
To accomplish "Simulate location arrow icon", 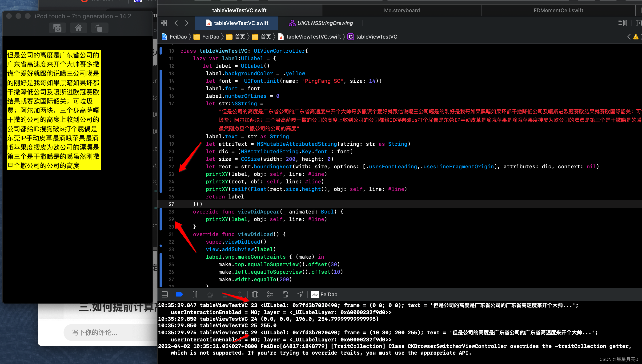I will (300, 294).
